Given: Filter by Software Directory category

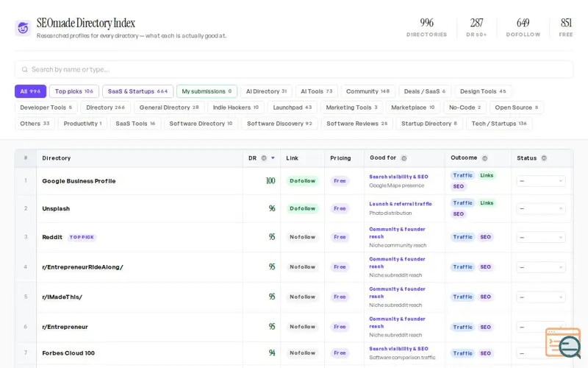Looking at the screenshot, I should (201, 124).
